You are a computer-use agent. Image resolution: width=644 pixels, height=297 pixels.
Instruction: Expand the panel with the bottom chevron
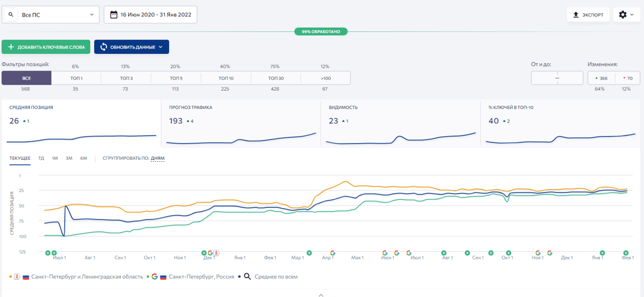pos(321,295)
